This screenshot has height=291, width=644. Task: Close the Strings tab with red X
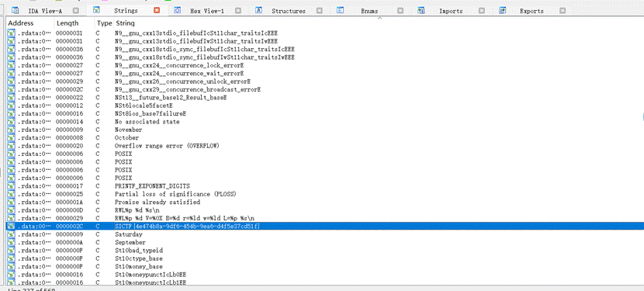coord(157,11)
